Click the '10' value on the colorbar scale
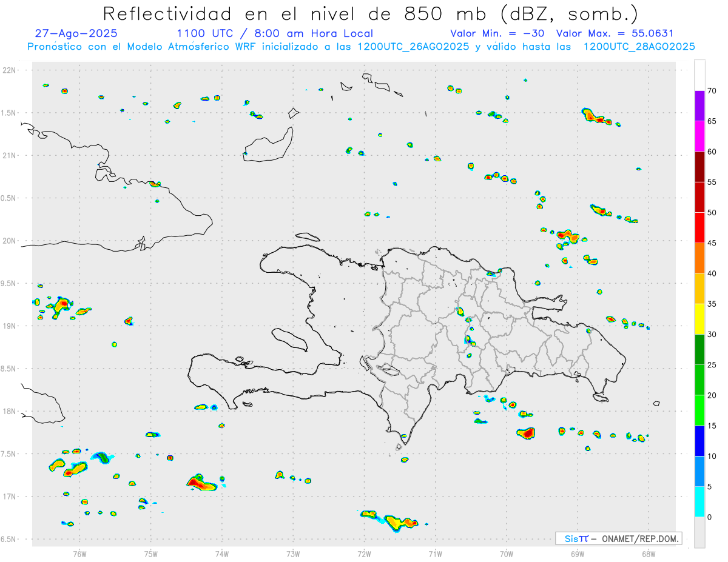The height and width of the screenshot is (562, 728). pyautogui.click(x=712, y=457)
